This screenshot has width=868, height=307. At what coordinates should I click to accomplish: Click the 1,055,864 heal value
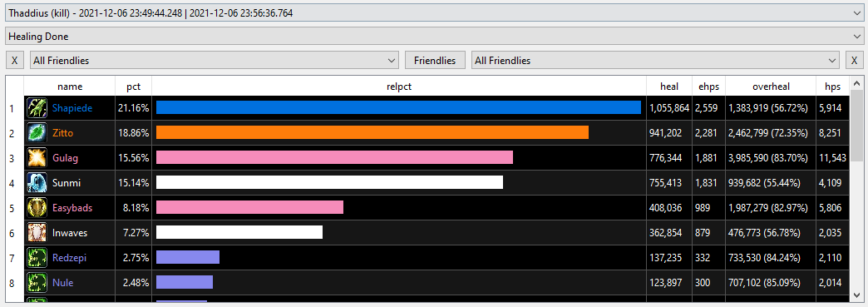pos(669,108)
